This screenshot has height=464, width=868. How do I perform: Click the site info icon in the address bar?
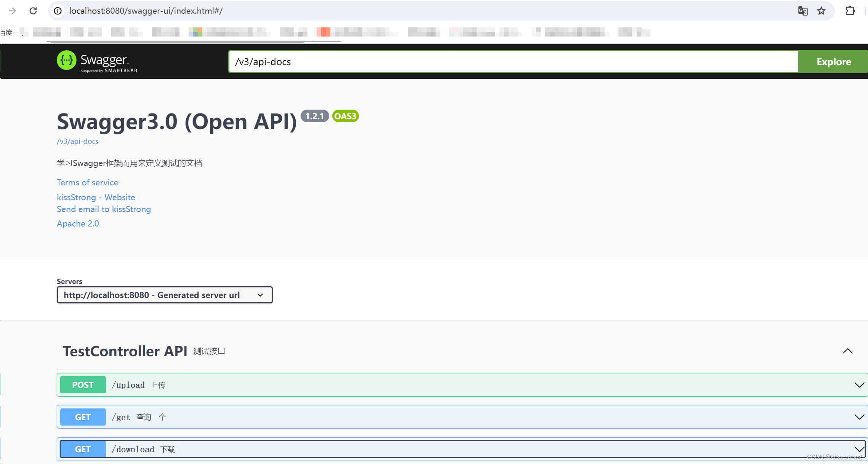point(58,11)
